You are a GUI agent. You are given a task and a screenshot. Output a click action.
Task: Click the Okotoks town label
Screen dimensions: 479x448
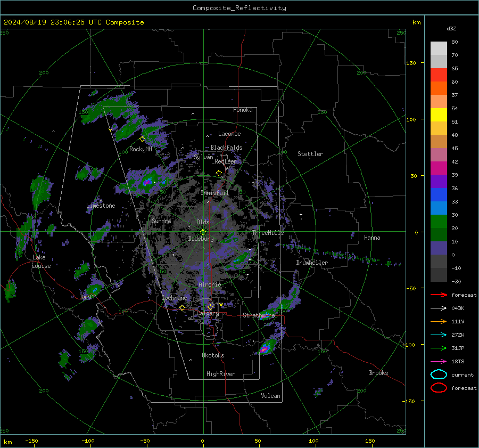(213, 355)
